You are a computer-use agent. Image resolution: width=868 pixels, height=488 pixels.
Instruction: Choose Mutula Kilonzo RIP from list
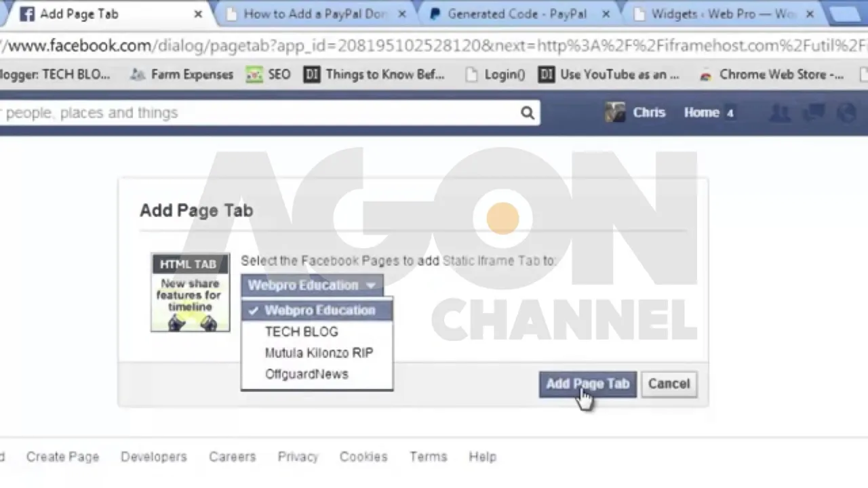click(x=317, y=352)
